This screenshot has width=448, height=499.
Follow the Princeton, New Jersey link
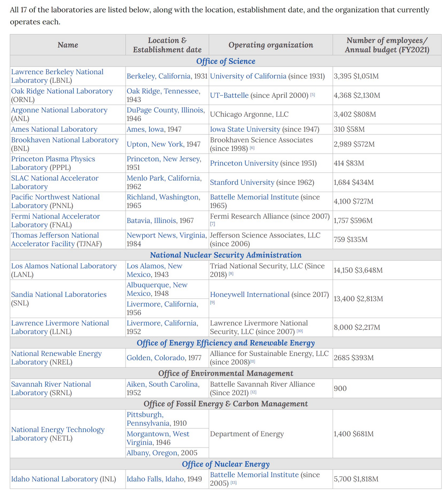tap(164, 159)
